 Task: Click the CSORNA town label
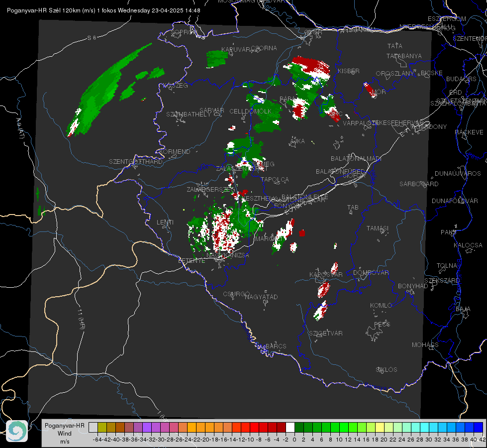[x=264, y=48]
